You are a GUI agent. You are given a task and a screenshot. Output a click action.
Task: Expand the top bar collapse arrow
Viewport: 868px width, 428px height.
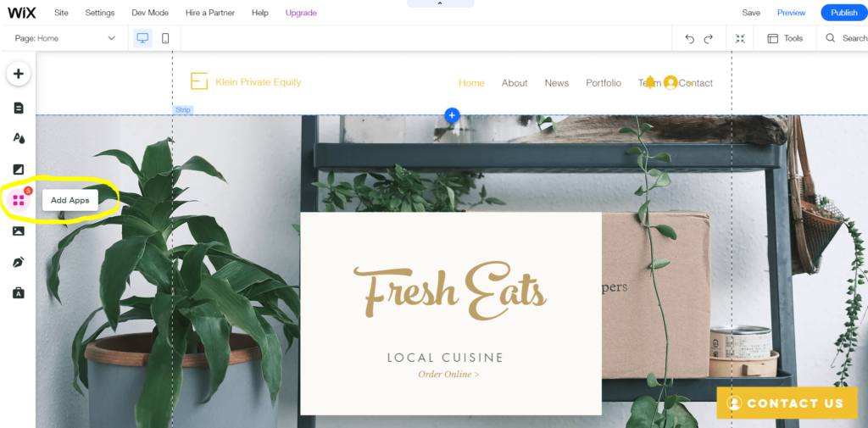440,3
